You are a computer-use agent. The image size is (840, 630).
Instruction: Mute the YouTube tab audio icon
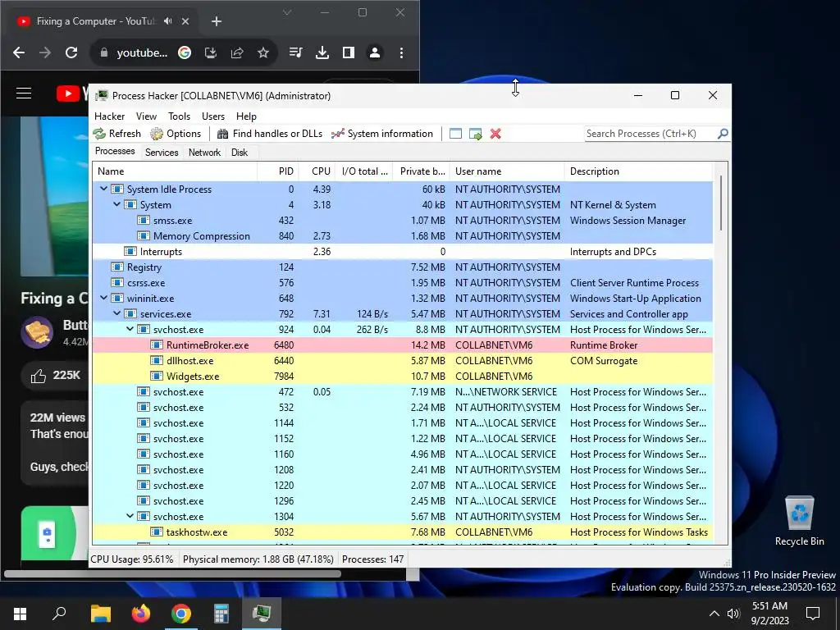pyautogui.click(x=168, y=21)
